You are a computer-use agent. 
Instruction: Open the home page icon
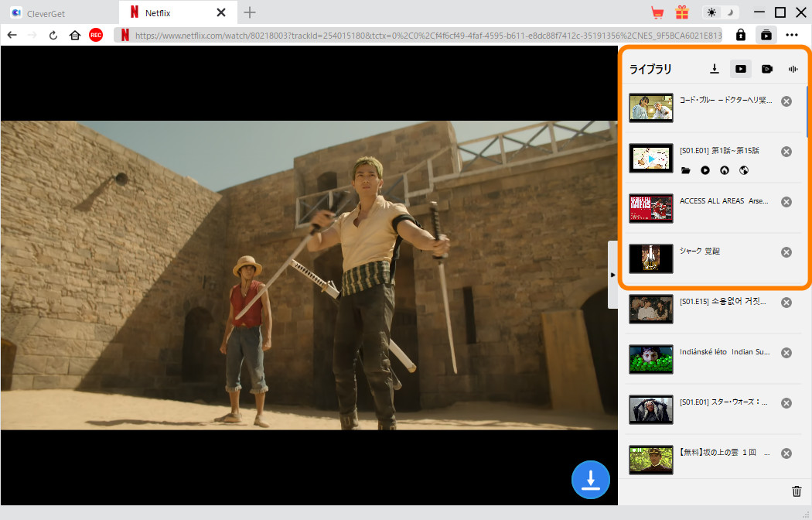(x=75, y=36)
